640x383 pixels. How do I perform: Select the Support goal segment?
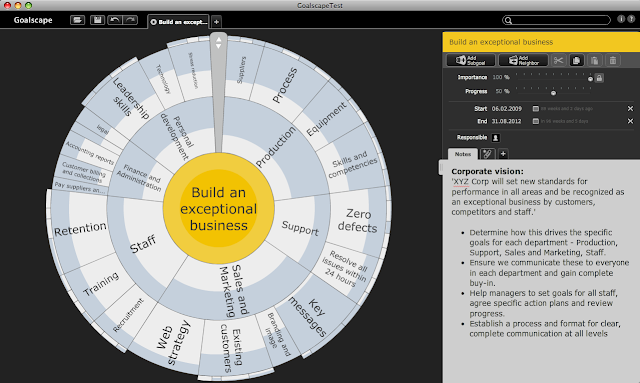click(x=300, y=228)
